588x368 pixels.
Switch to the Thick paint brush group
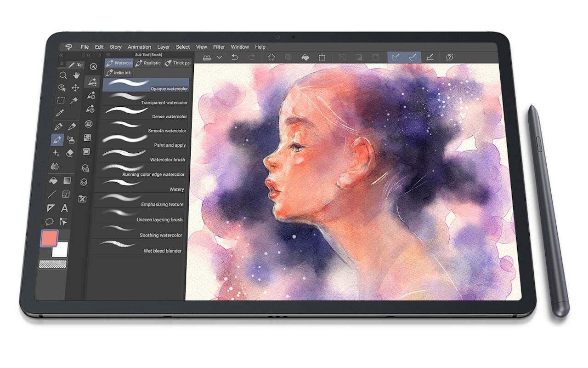pos(177,63)
